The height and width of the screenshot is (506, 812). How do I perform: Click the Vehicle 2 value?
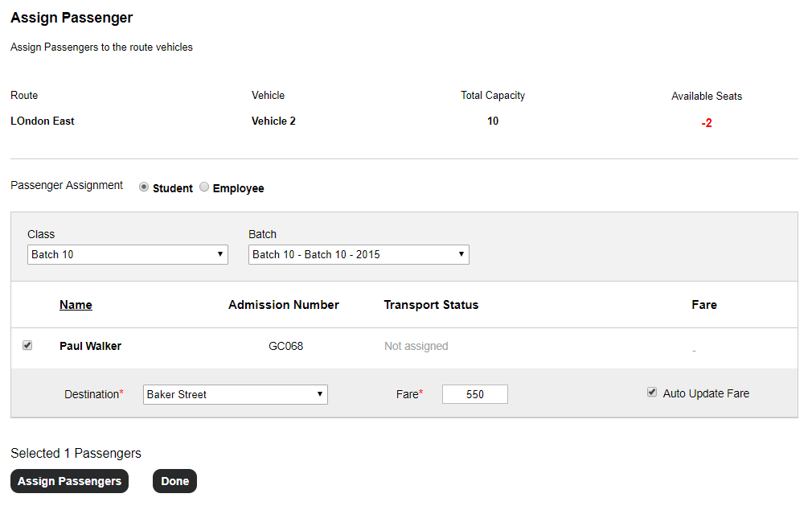273,121
